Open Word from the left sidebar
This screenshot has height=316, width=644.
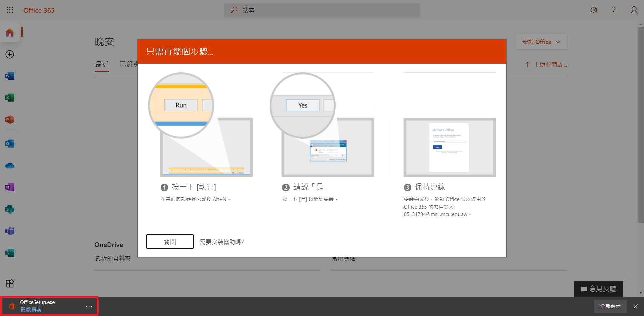10,76
